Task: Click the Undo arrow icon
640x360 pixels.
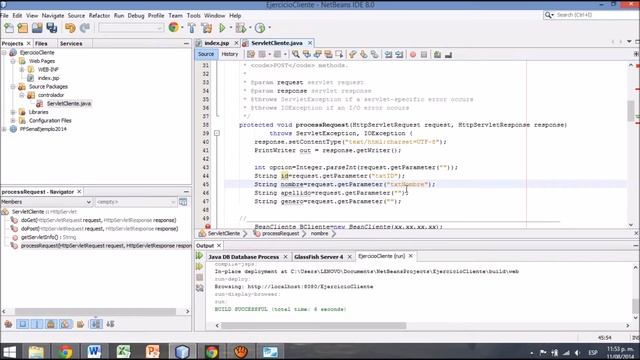Action: tap(70, 28)
